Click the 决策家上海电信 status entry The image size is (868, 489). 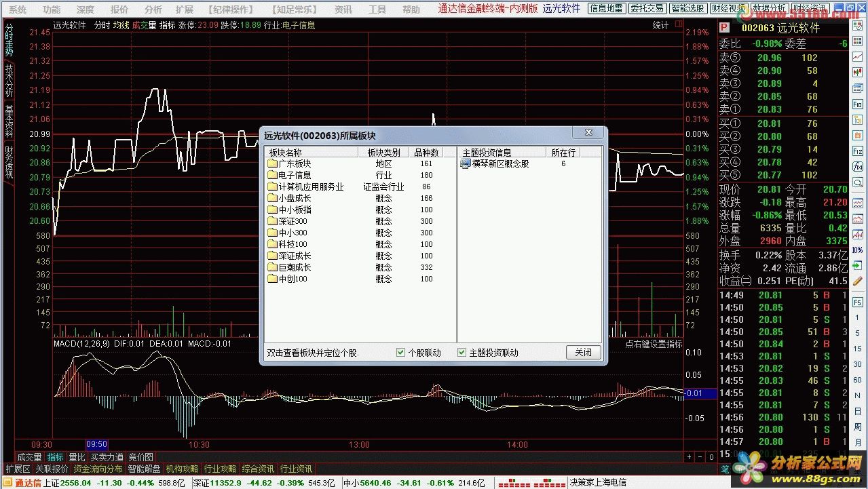(x=598, y=483)
